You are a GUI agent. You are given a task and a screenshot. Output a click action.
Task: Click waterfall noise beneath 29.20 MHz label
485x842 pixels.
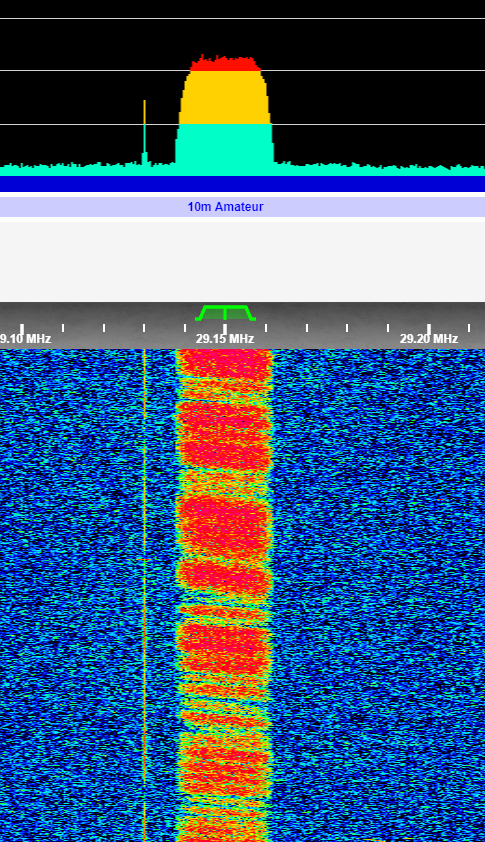(429, 483)
